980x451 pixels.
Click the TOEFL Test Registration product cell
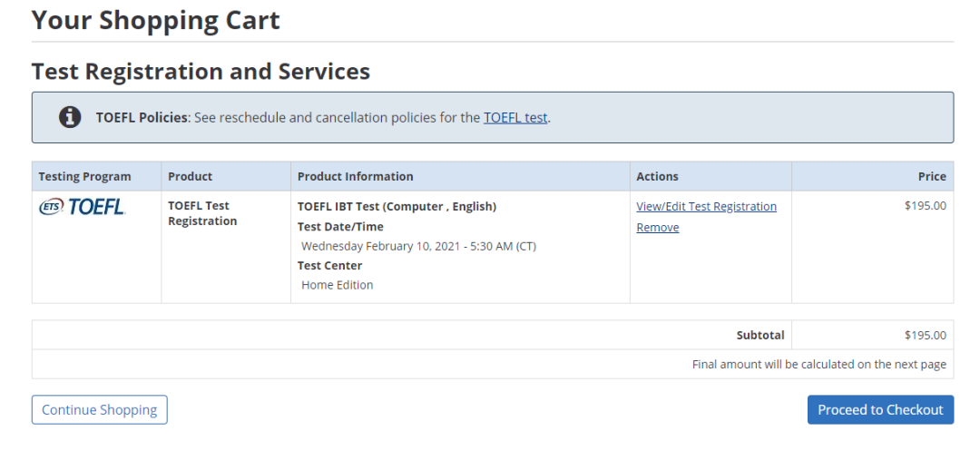point(201,213)
